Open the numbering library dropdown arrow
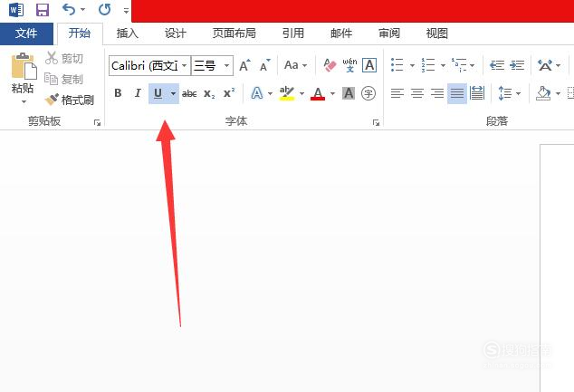574x392 pixels. click(443, 65)
